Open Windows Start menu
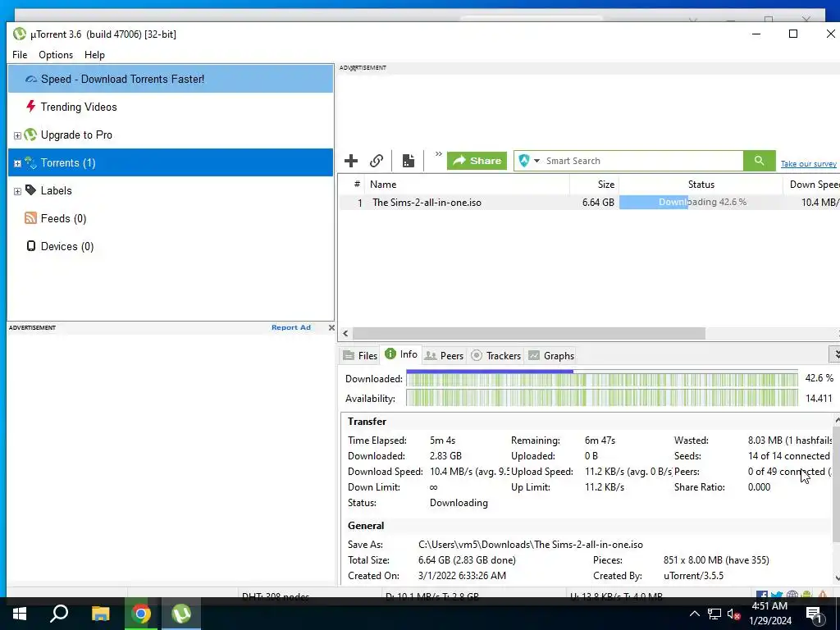The width and height of the screenshot is (840, 630). [20, 614]
